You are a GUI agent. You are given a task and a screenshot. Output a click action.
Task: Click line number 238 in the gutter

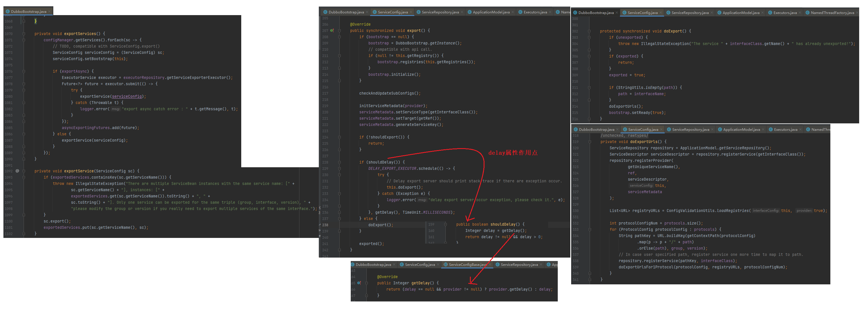[x=325, y=225]
